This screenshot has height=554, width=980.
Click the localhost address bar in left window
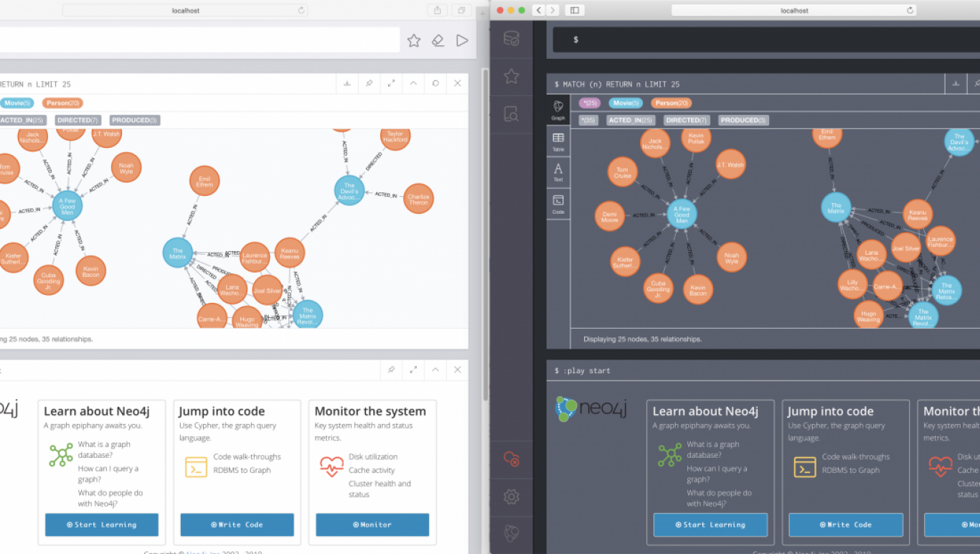click(186, 10)
